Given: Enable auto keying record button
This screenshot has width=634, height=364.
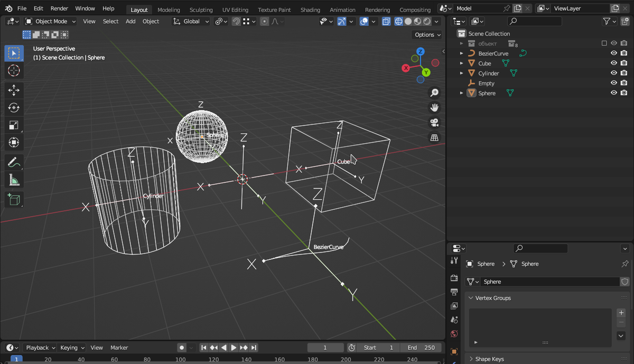Looking at the screenshot, I should [182, 348].
